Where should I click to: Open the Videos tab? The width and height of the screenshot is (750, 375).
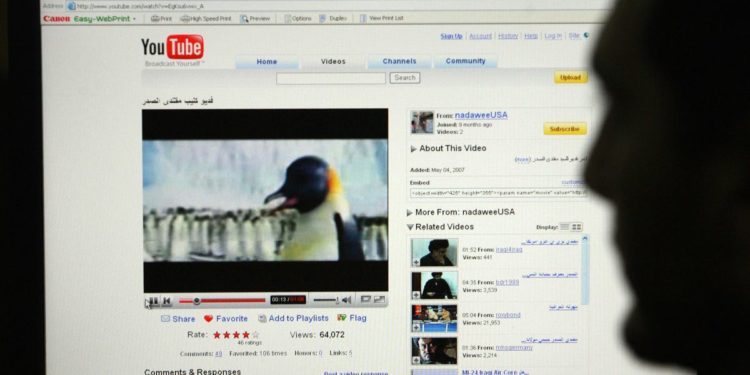pos(333,62)
